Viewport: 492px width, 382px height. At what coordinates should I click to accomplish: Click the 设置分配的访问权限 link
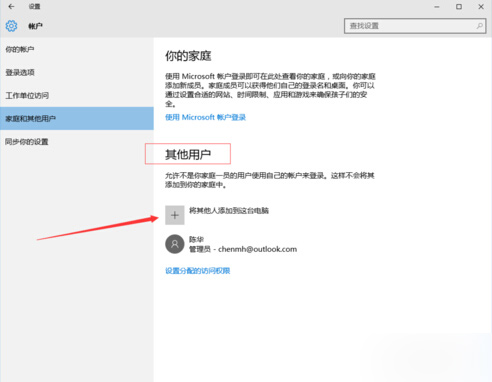coord(198,271)
